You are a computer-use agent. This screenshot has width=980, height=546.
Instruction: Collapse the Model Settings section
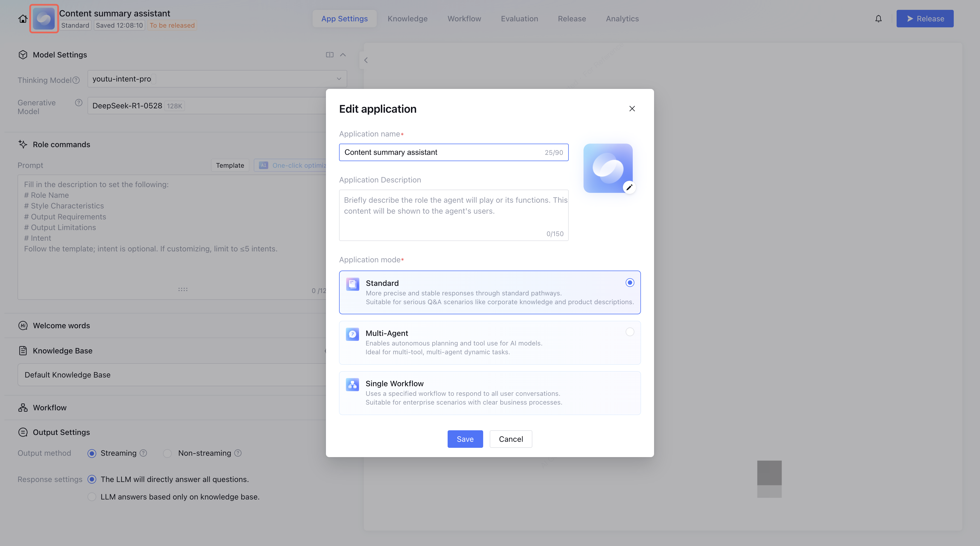(x=343, y=55)
